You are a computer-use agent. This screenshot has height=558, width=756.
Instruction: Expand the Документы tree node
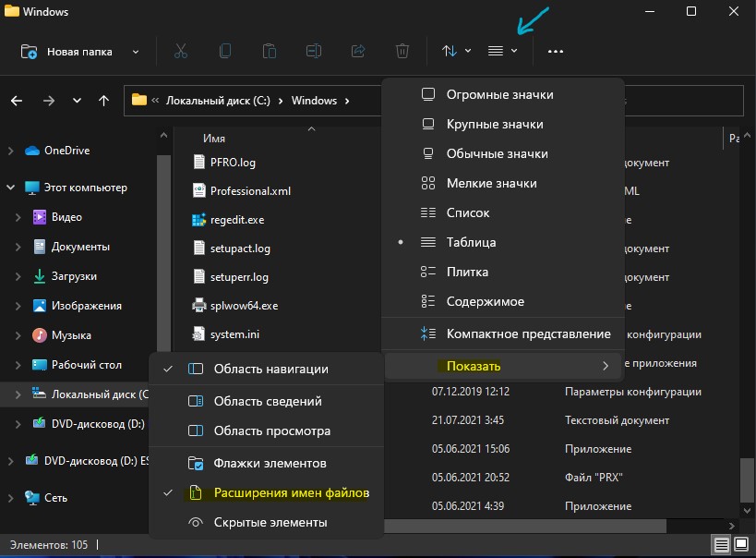point(18,247)
